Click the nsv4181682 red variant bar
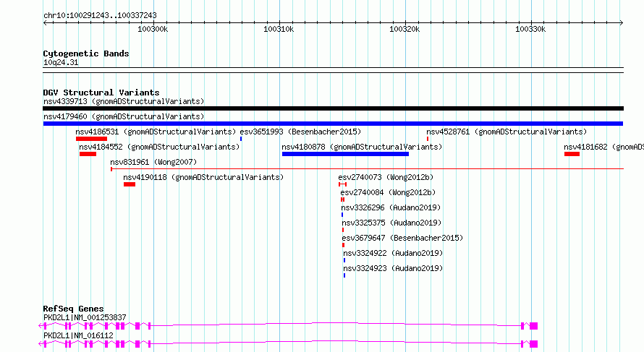Viewport: 644px width, 352px height. tap(572, 154)
